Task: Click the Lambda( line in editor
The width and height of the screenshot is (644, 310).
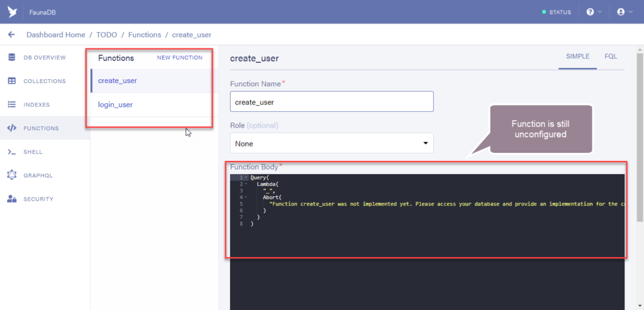Action: [268, 184]
